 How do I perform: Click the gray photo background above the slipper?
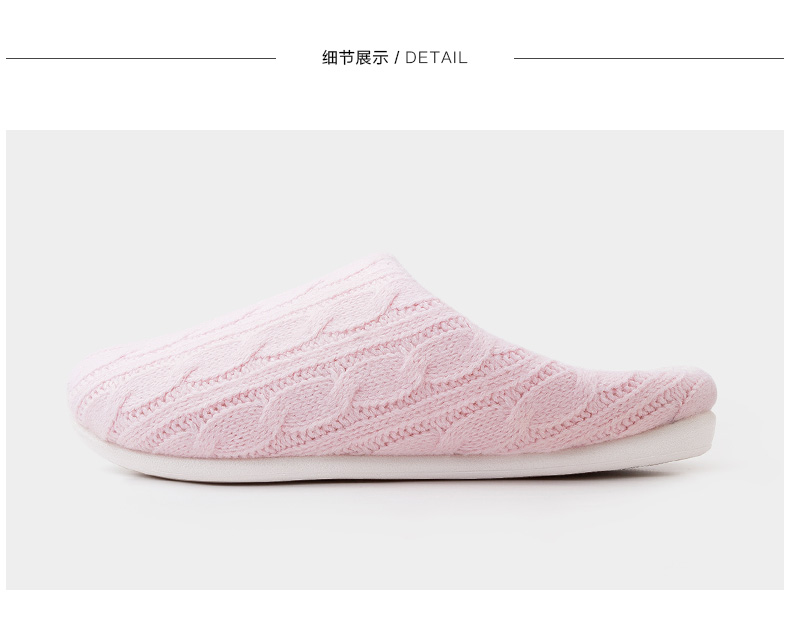[394, 192]
